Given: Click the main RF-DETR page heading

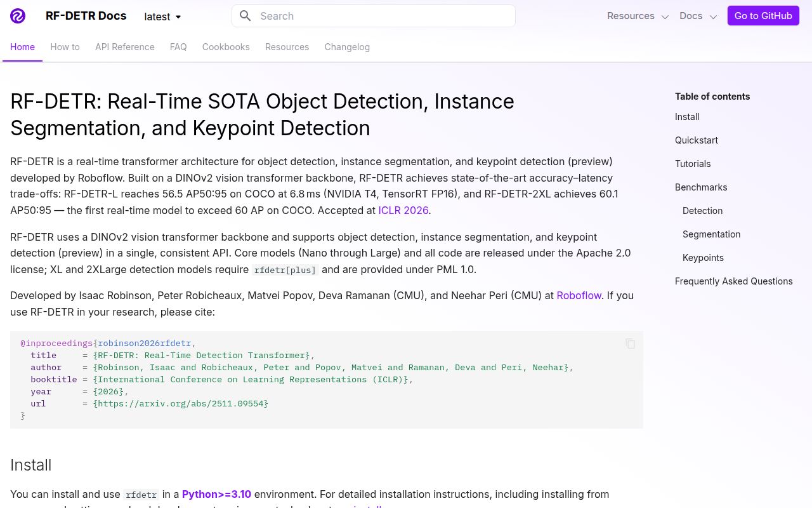Looking at the screenshot, I should point(262,114).
